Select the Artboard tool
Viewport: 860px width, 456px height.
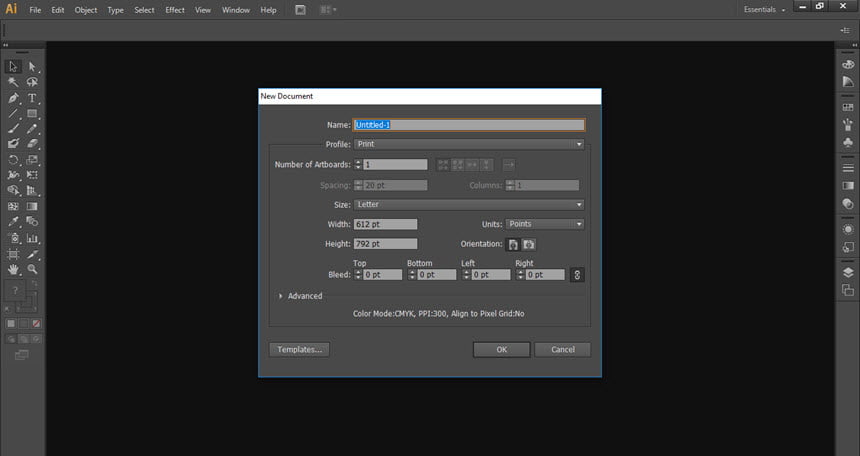tap(13, 255)
